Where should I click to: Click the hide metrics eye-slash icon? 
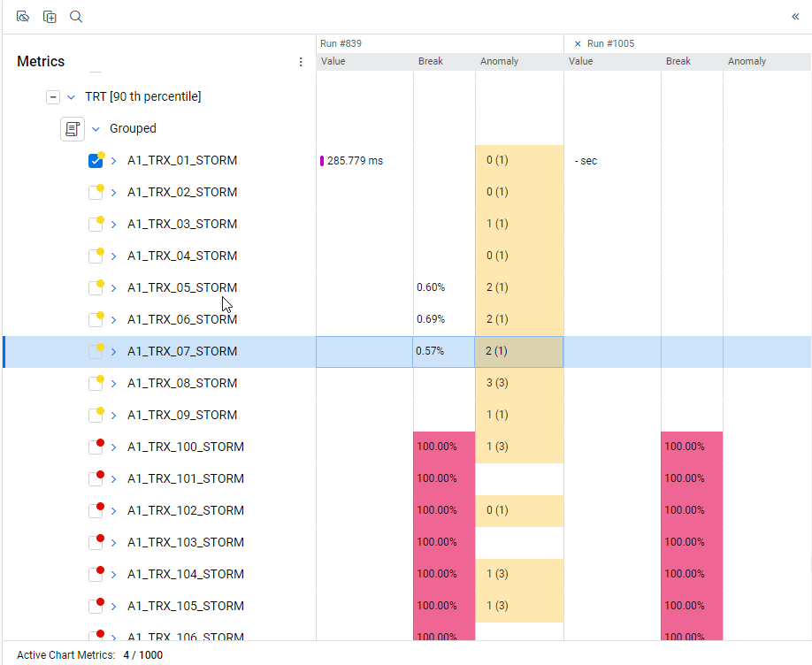(23, 17)
